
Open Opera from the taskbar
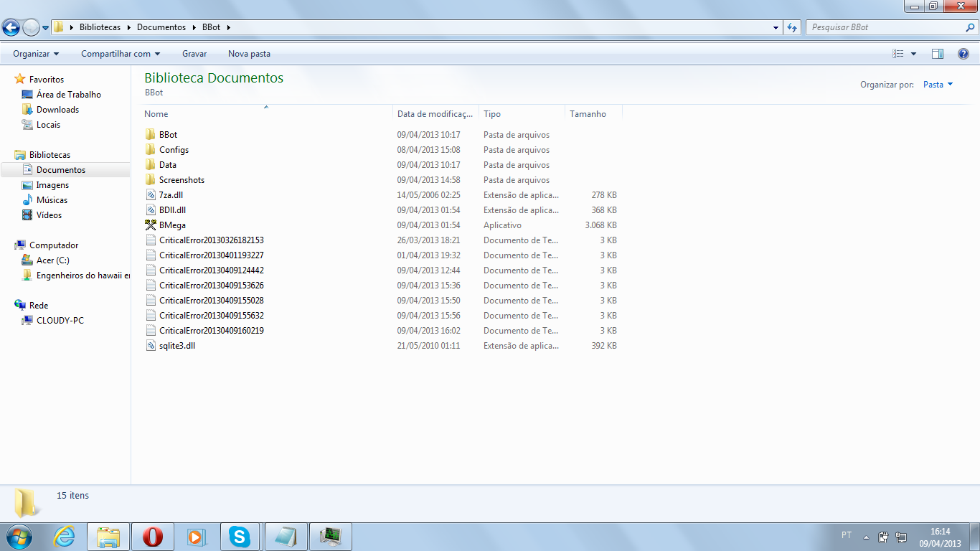click(x=152, y=537)
